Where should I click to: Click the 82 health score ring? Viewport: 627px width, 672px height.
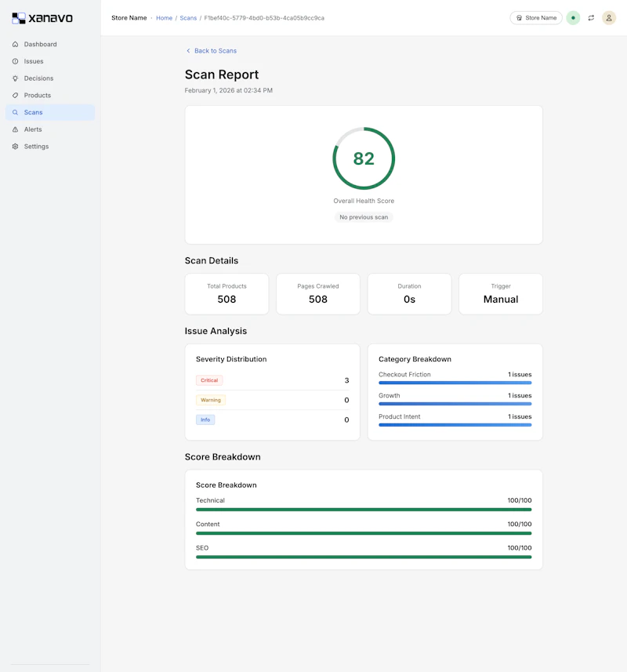(364, 158)
